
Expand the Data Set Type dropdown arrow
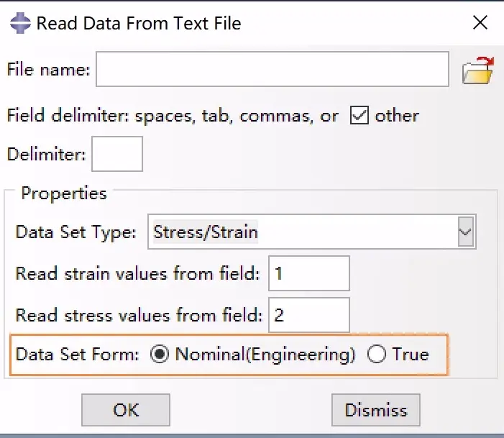point(465,232)
